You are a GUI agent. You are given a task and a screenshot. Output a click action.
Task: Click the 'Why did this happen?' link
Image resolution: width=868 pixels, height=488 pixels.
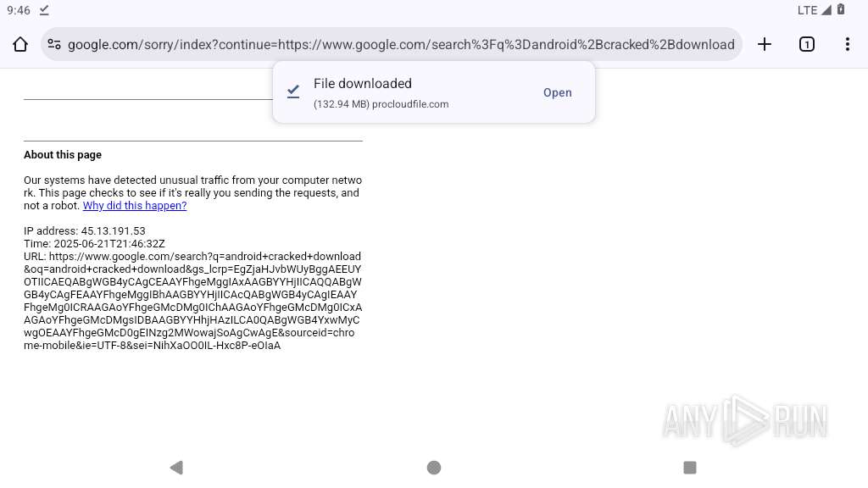click(135, 205)
